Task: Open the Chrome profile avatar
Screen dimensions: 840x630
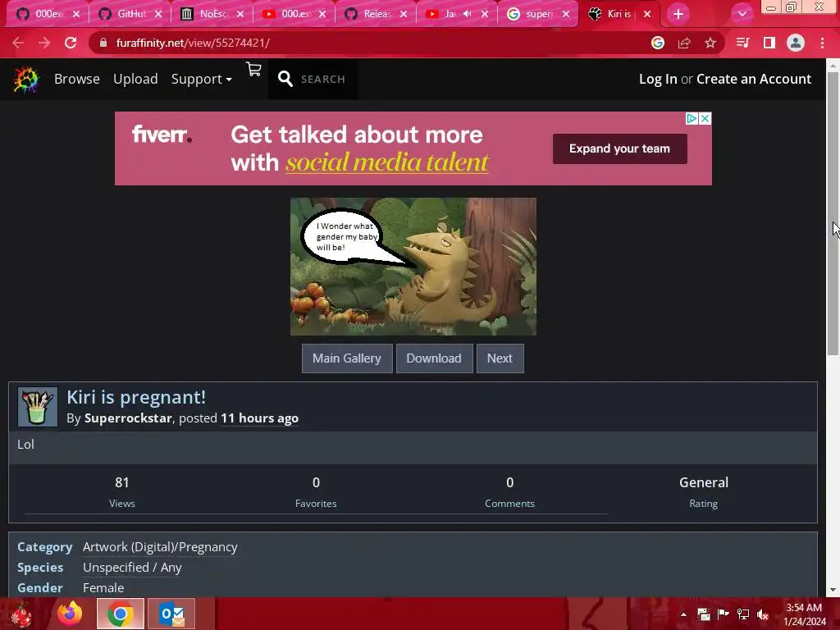Action: pos(796,43)
